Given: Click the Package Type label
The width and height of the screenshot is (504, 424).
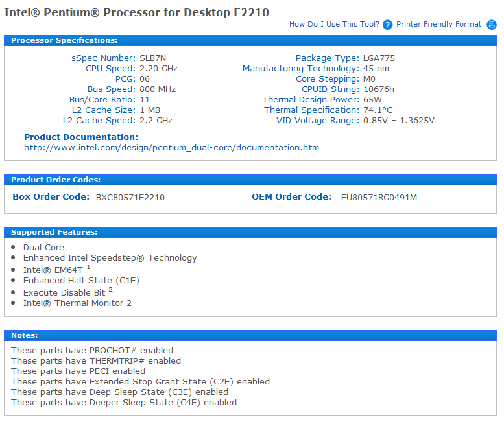Looking at the screenshot, I should [328, 58].
